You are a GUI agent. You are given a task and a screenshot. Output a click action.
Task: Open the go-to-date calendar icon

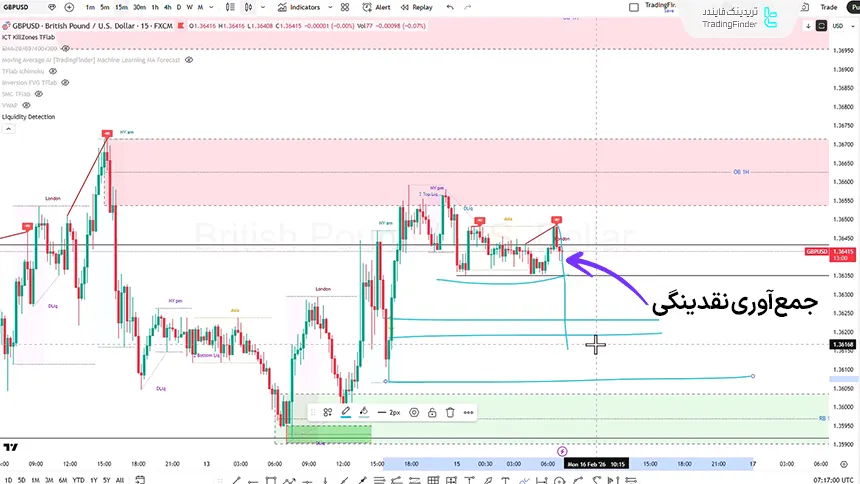(x=142, y=480)
